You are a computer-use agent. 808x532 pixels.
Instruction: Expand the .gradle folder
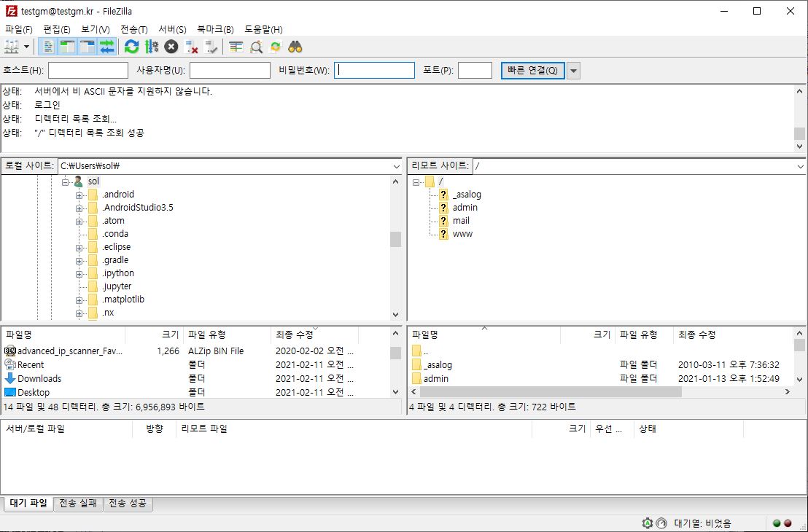pos(79,261)
